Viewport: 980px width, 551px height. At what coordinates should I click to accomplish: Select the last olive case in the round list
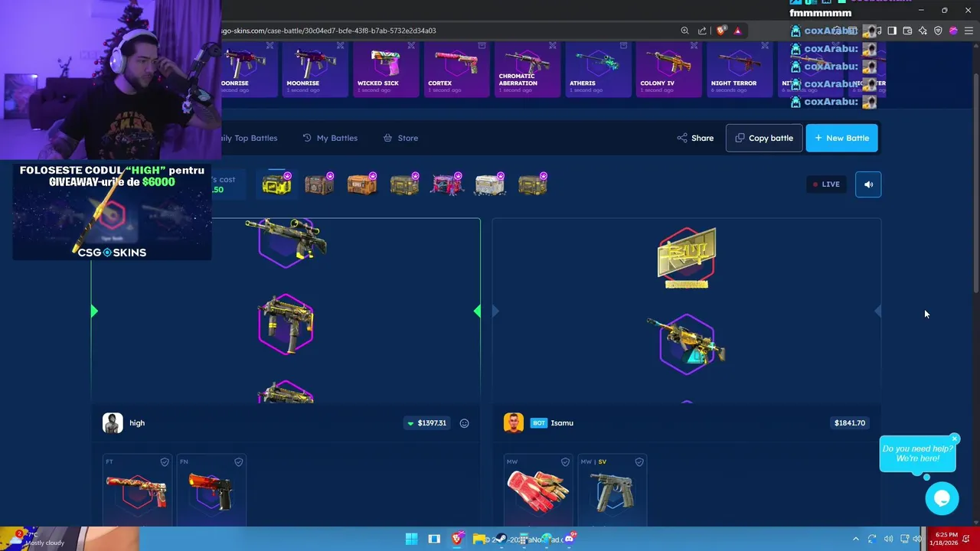click(533, 184)
